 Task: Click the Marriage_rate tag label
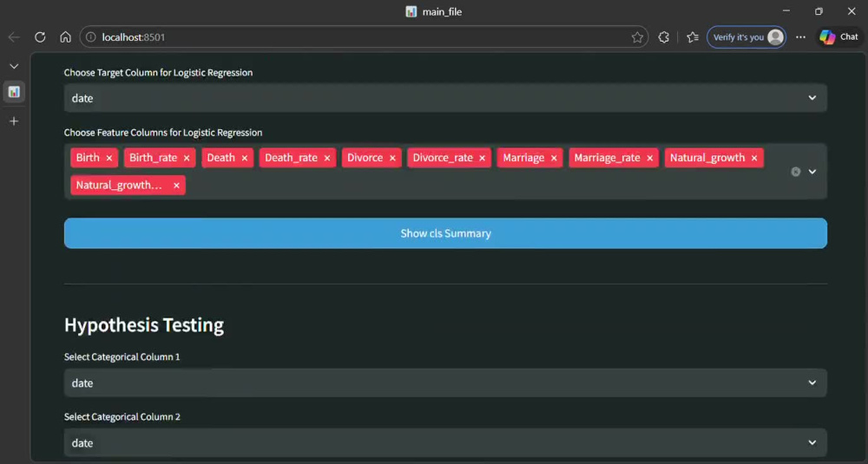pyautogui.click(x=607, y=158)
